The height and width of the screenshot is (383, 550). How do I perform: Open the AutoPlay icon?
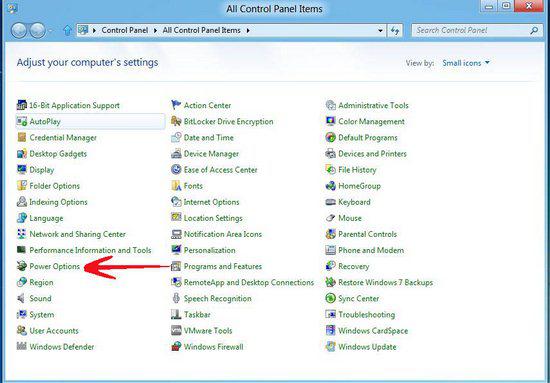(22, 121)
